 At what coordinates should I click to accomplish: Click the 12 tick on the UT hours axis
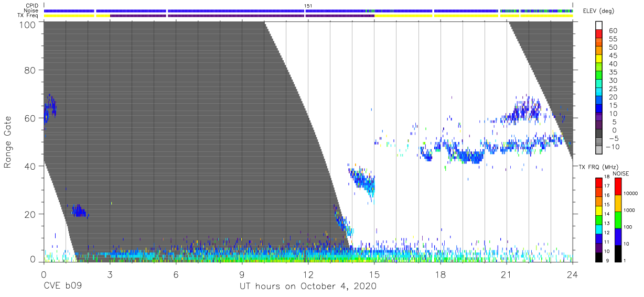308,274
